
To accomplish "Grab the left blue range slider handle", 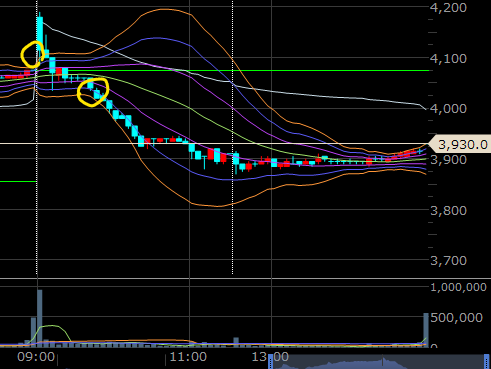I will pos(270,362).
